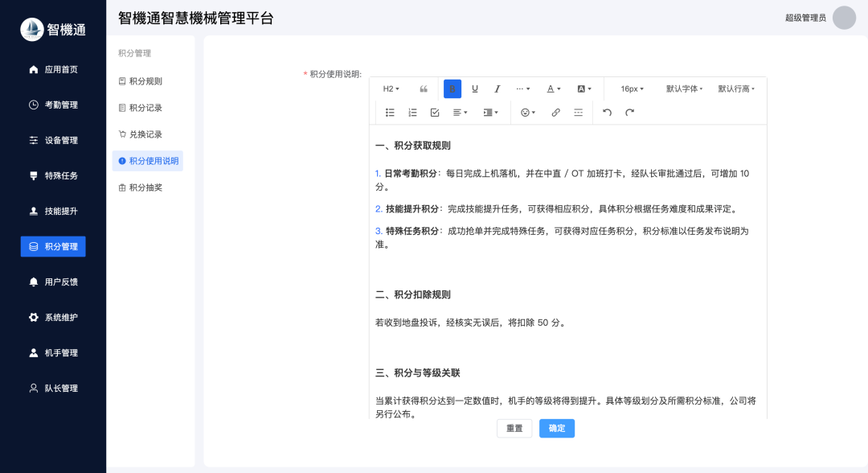Open the emoji picker
Viewport: 868px width, 473px height.
pyautogui.click(x=527, y=113)
